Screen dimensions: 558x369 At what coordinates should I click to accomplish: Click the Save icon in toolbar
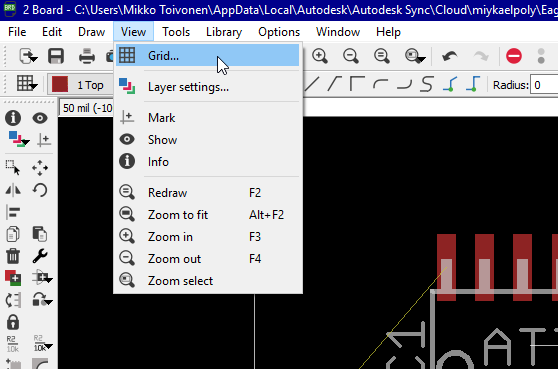tap(56, 56)
